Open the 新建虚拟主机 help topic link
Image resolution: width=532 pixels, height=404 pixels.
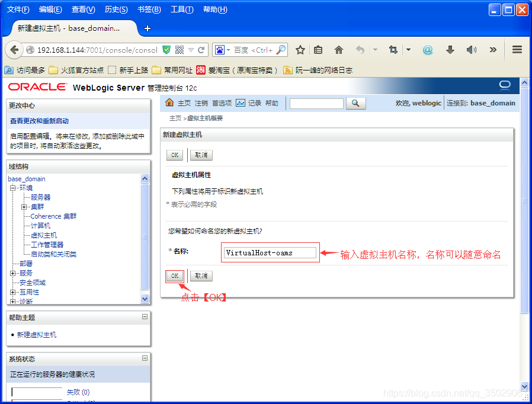click(x=37, y=335)
